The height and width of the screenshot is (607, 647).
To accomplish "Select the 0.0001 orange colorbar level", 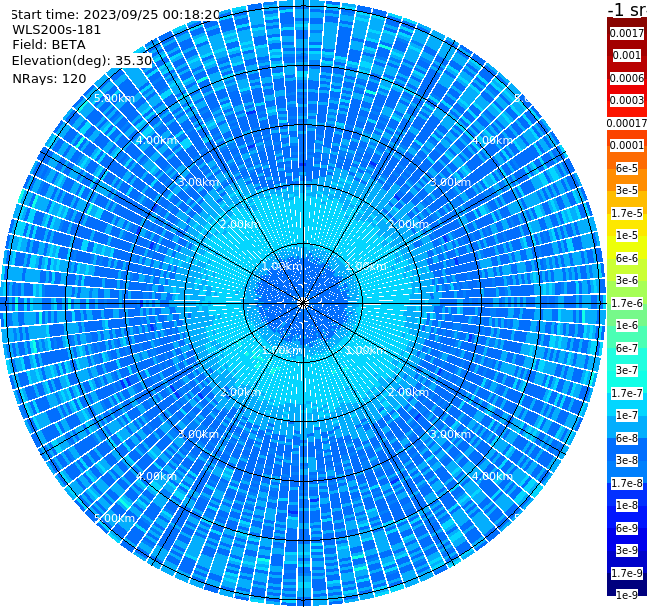I will coord(626,145).
